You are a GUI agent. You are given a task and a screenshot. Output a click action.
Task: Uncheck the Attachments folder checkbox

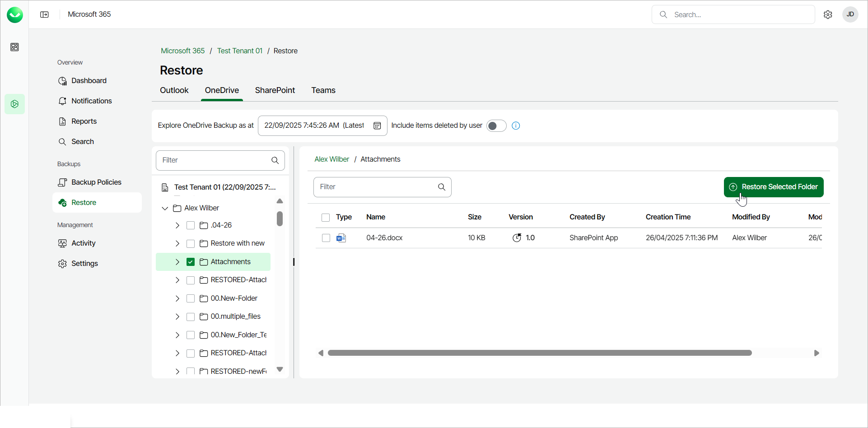[191, 262]
